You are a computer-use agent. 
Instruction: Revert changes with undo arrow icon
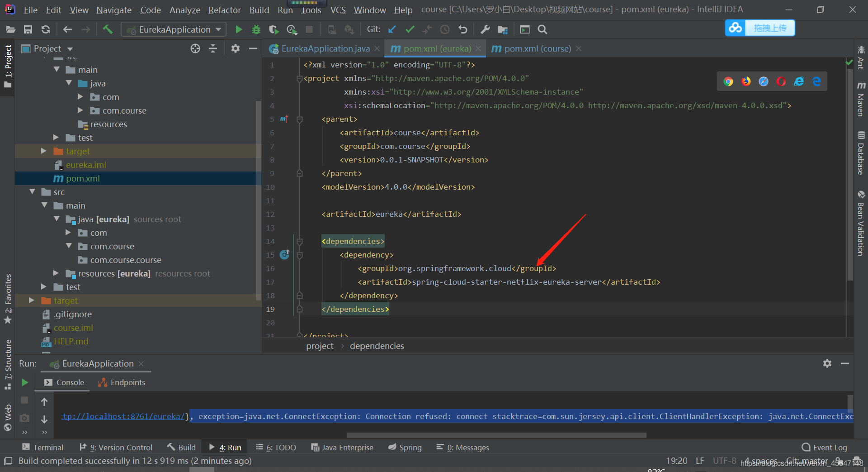coord(462,29)
